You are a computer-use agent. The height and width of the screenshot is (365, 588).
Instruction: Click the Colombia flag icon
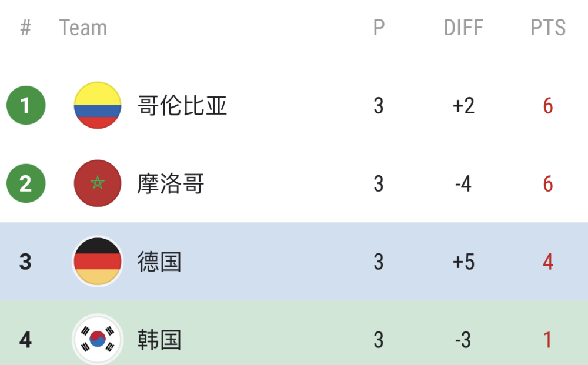click(x=98, y=106)
